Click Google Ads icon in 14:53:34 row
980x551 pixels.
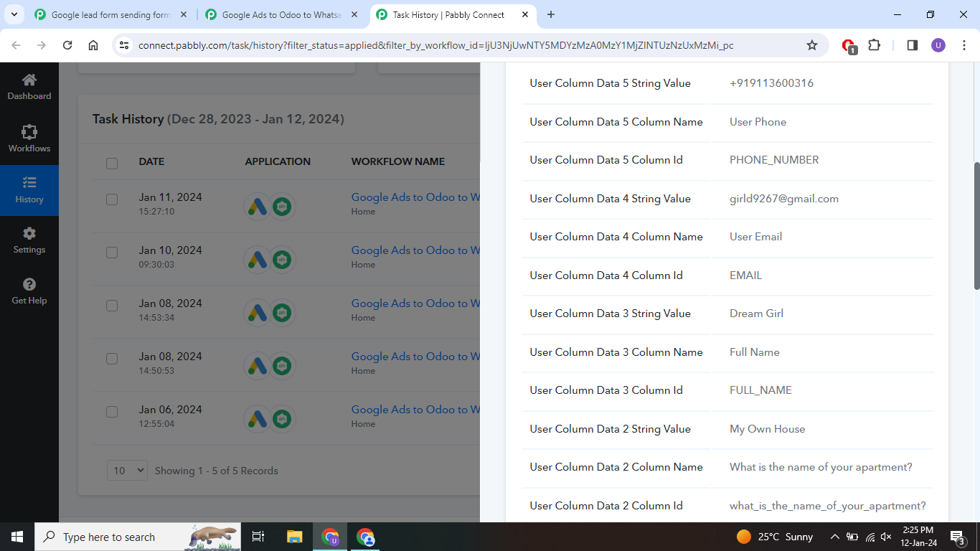tap(258, 313)
